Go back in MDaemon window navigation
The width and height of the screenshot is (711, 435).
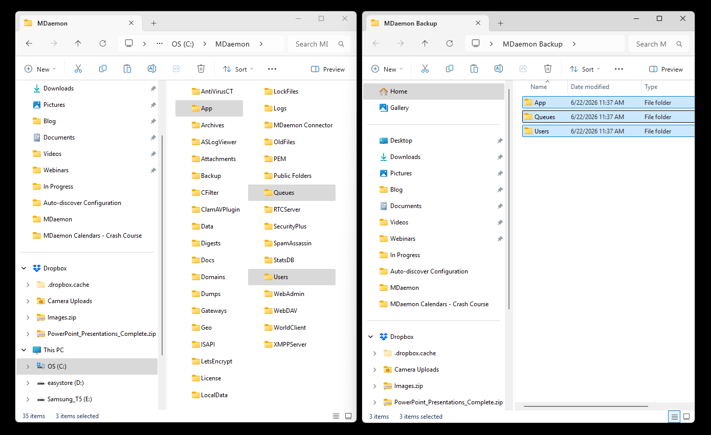(x=29, y=44)
